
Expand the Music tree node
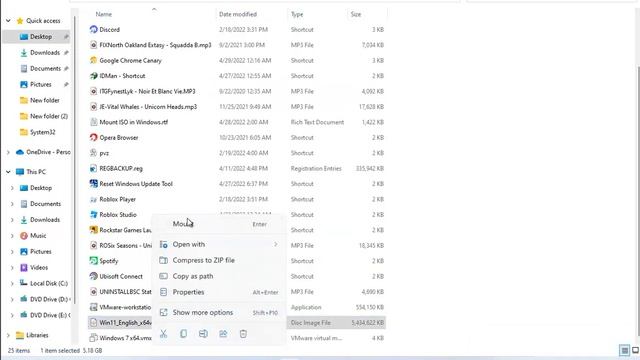pos(12,236)
